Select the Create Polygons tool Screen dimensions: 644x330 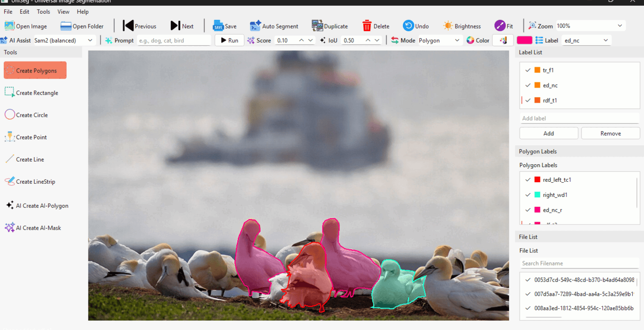[x=35, y=71]
